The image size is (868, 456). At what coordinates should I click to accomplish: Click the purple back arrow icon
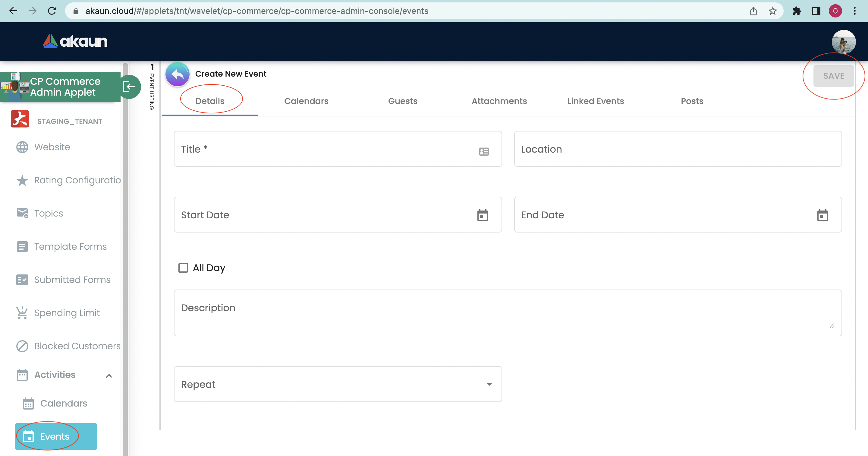pos(178,74)
